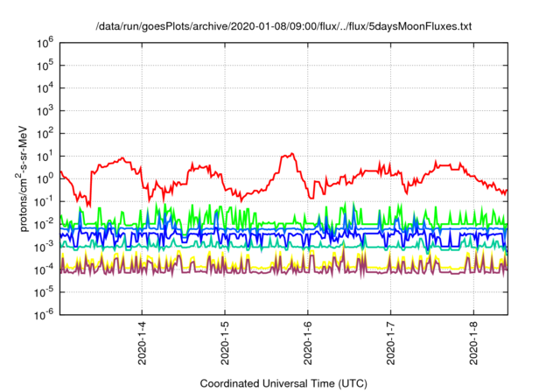Click the y-axis tick label 10^1
The image size is (560, 392).
pyautogui.click(x=45, y=156)
